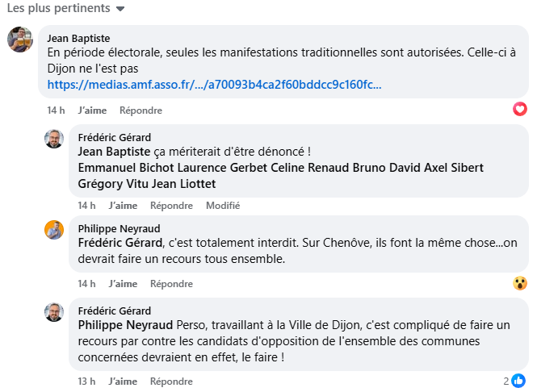Click Frédéric Gérard's avatar on last reply

coord(54,312)
